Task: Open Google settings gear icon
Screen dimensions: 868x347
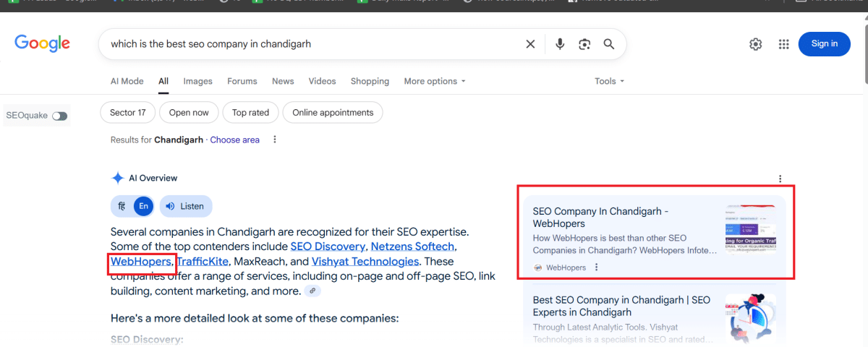Action: point(756,44)
